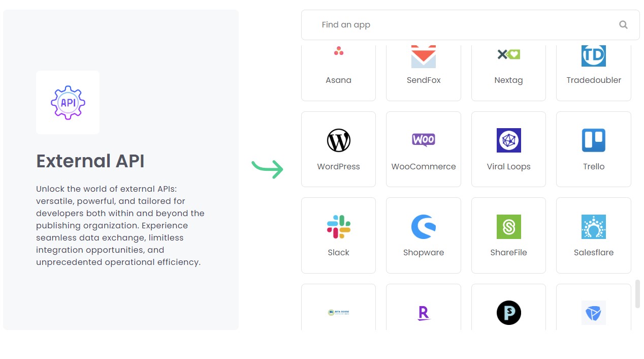Click the app list scrollbar thumb

[638, 294]
